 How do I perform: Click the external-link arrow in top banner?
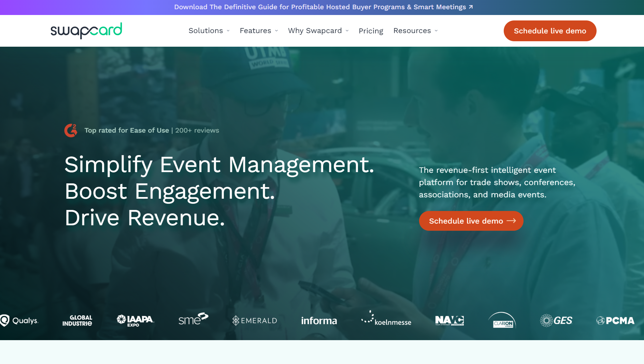pyautogui.click(x=471, y=7)
